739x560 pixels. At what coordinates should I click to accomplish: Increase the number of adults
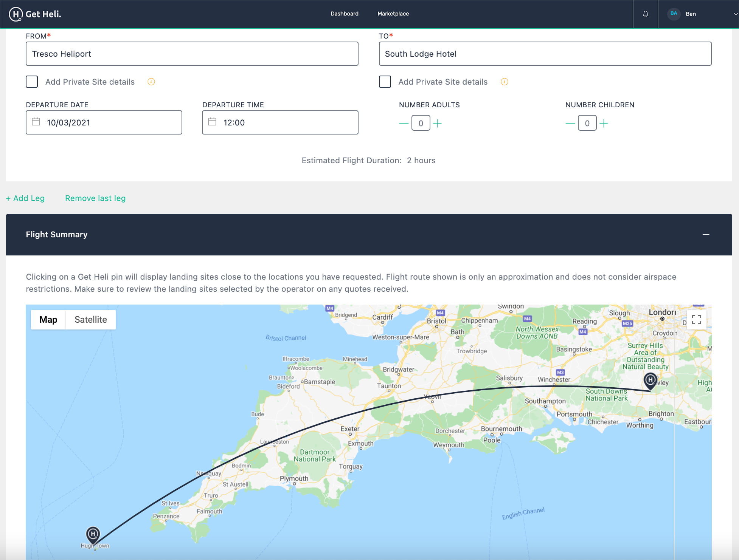(x=438, y=123)
